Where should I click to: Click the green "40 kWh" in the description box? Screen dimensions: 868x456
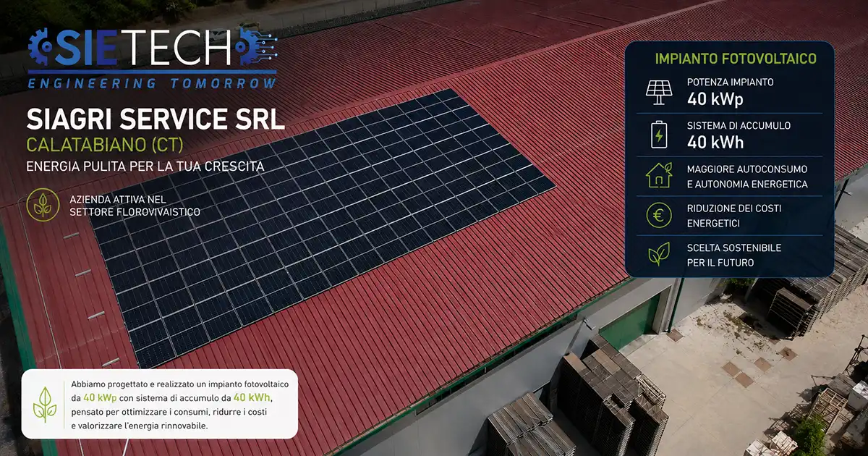[252, 399]
